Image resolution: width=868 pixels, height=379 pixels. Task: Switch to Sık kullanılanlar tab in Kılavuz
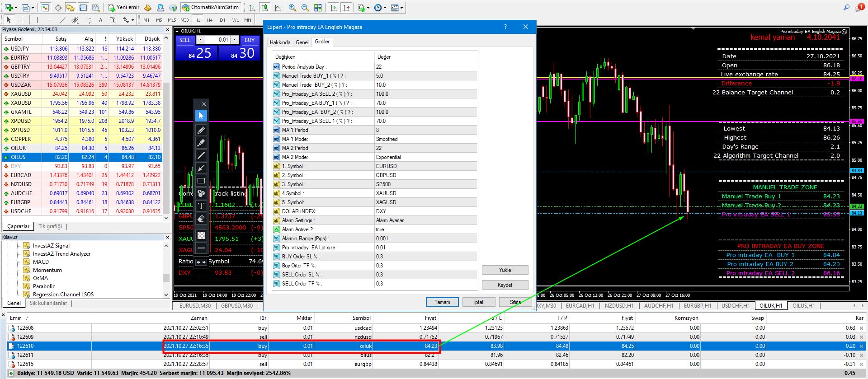[x=48, y=303]
